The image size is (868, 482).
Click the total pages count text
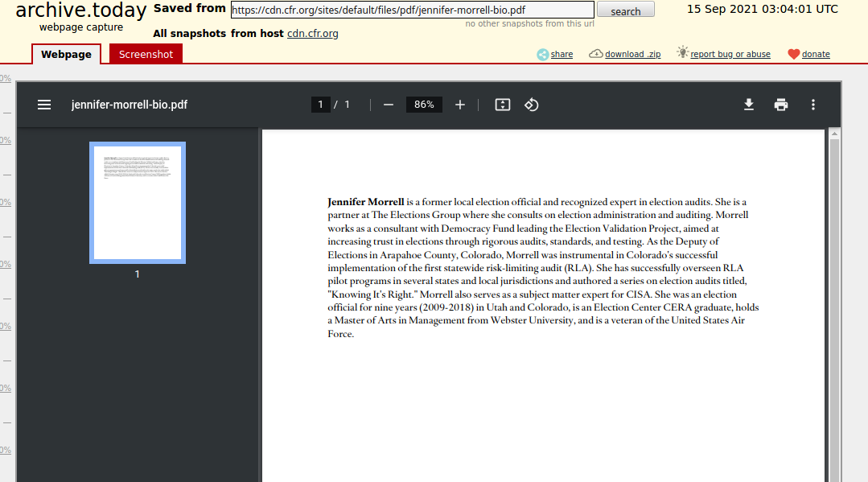click(347, 105)
